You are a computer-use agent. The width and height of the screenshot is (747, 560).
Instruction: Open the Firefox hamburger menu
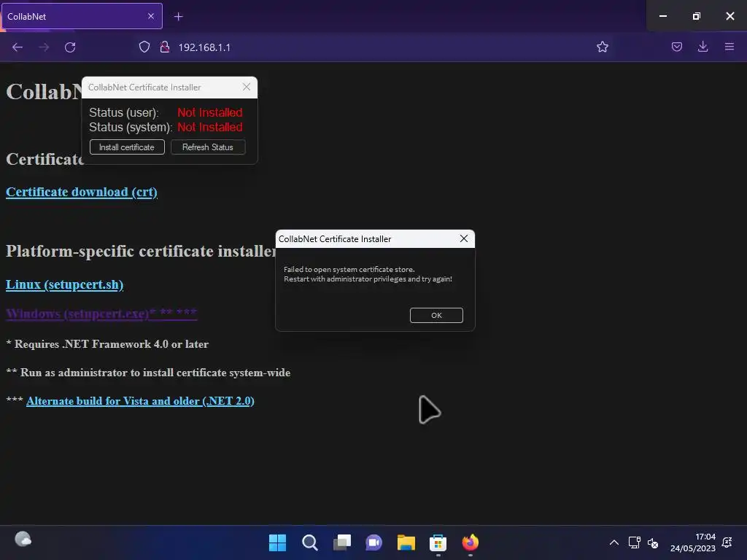[729, 47]
